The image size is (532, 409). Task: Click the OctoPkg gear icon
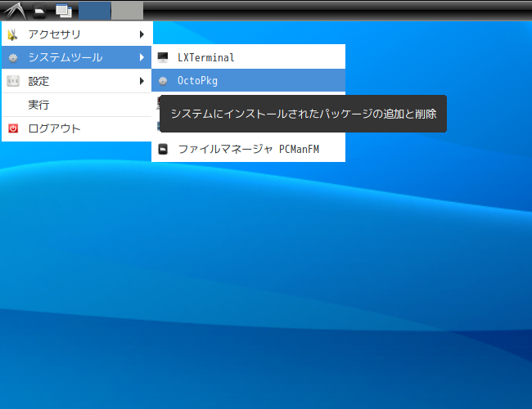(163, 81)
